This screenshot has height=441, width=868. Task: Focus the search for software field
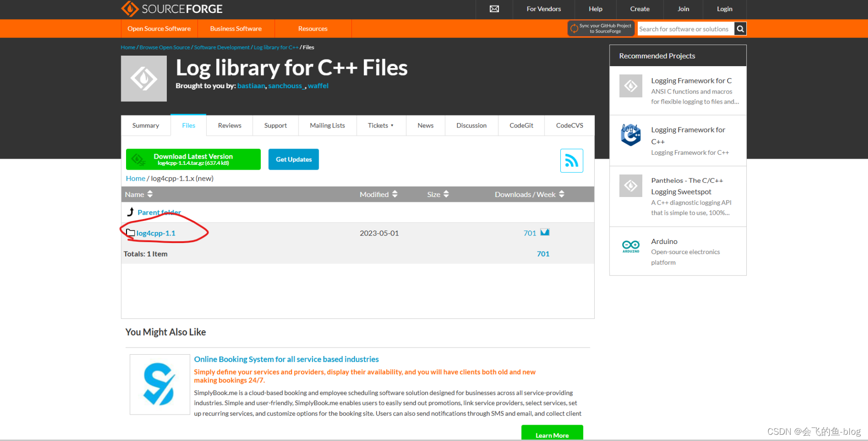click(x=686, y=29)
